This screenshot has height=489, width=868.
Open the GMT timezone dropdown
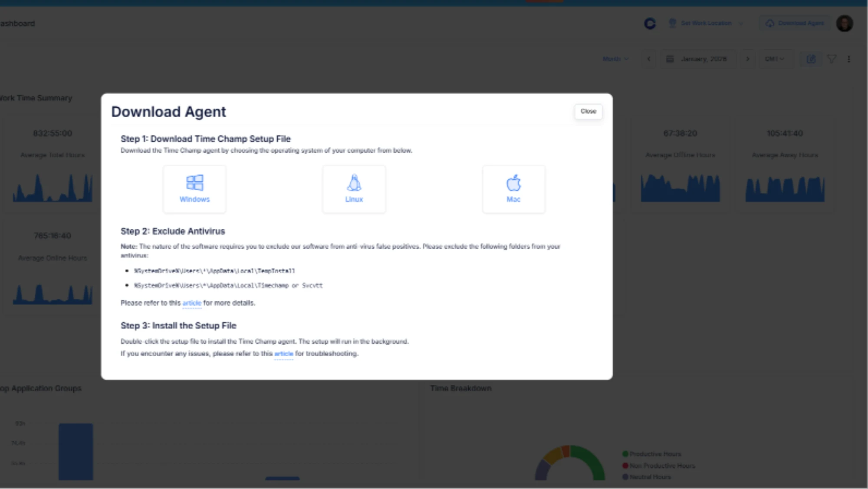click(x=776, y=59)
